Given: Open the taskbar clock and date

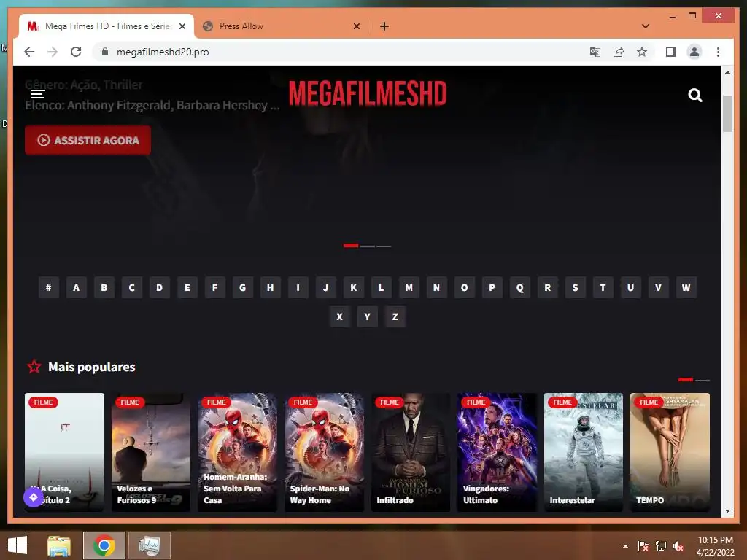Looking at the screenshot, I should 715,546.
